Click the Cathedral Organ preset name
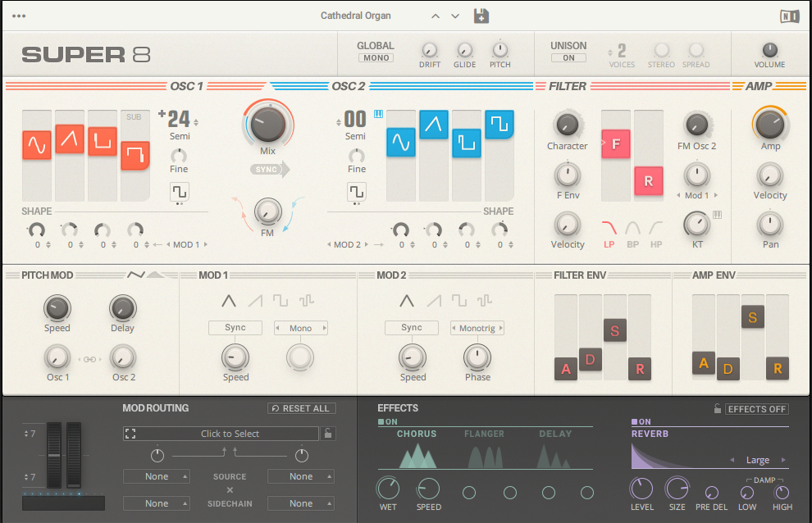This screenshot has width=812, height=523. (x=356, y=16)
